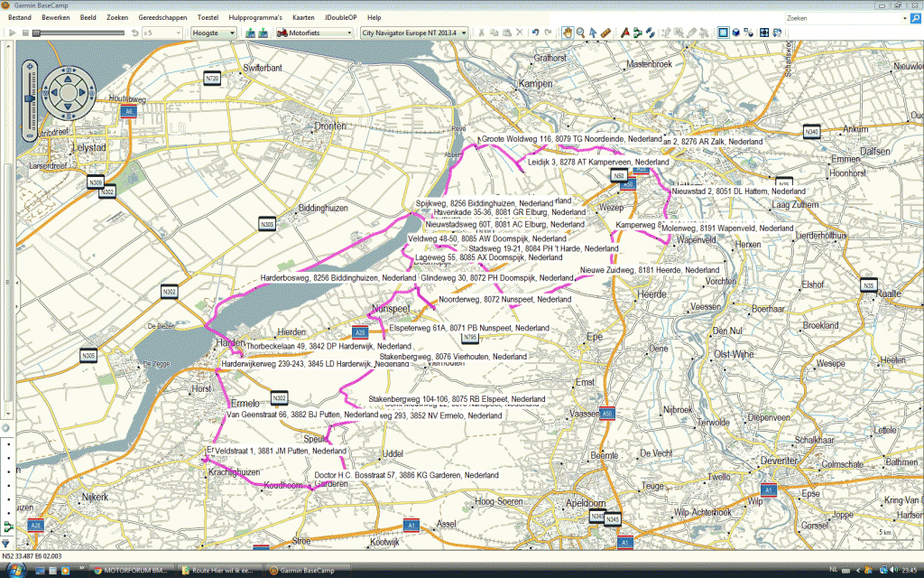Click the Copy icon
The image size is (924, 578).
[494, 33]
